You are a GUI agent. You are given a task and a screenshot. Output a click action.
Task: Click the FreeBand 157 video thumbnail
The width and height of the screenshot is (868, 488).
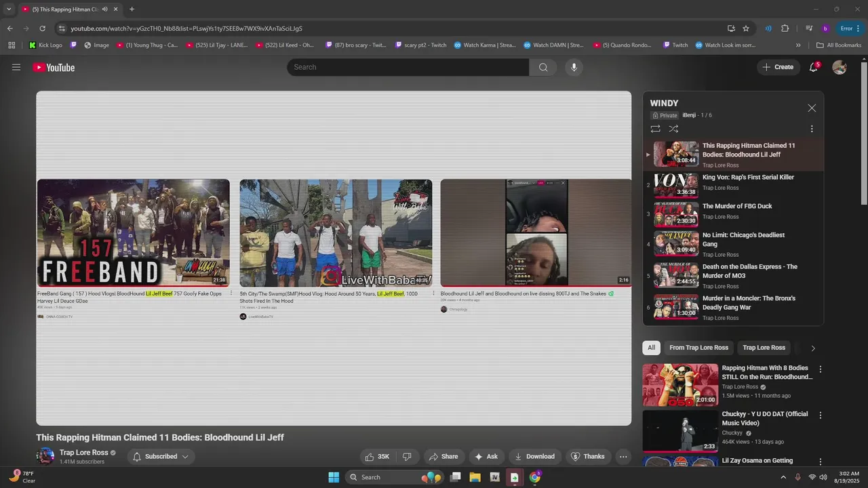click(x=134, y=232)
